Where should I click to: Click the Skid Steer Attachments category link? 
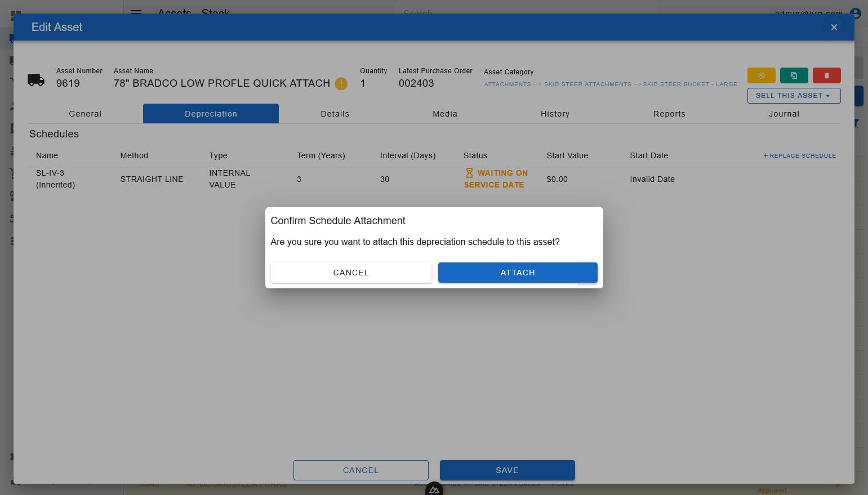587,84
